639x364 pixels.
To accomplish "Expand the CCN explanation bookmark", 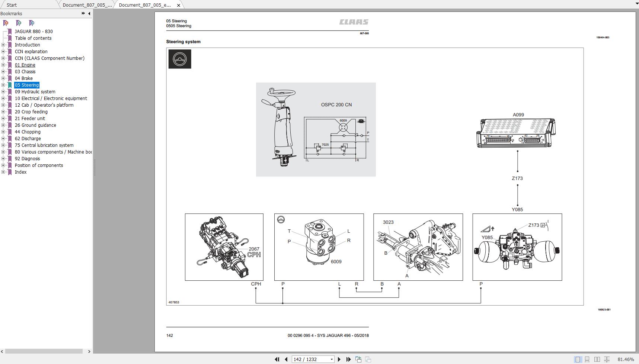I will pos(3,52).
